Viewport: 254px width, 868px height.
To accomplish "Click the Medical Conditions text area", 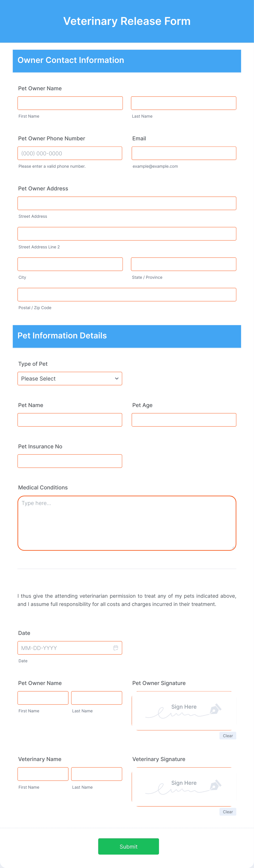I will click(x=127, y=523).
